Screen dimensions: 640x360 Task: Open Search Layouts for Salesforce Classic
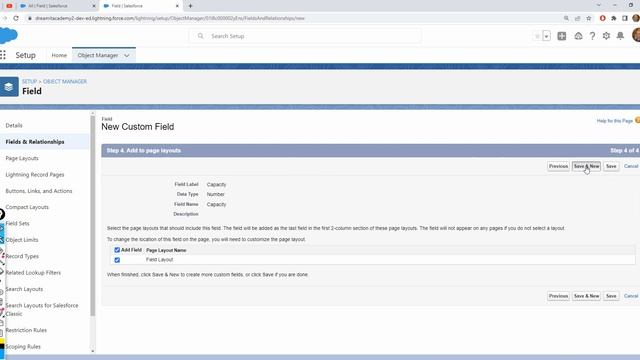pyautogui.click(x=42, y=309)
